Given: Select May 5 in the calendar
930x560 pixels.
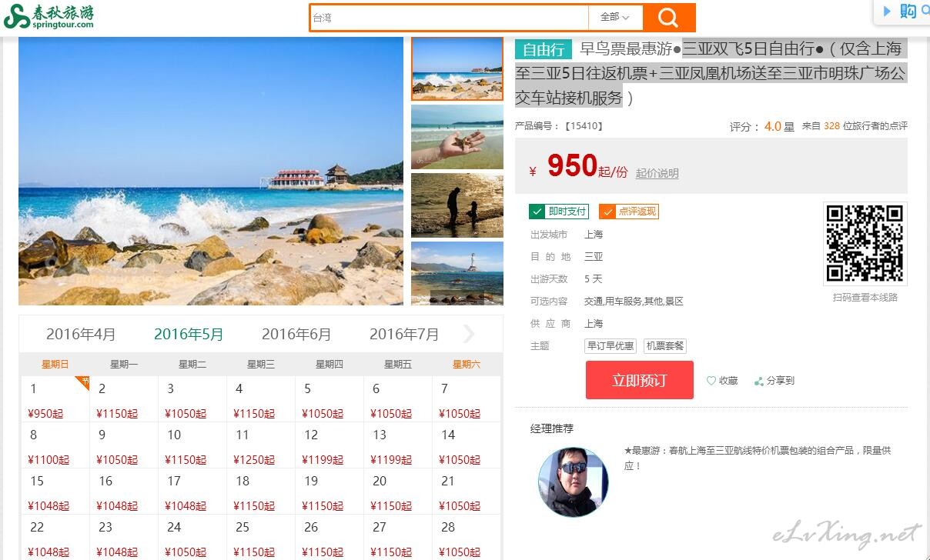Looking at the screenshot, I should coord(330,399).
